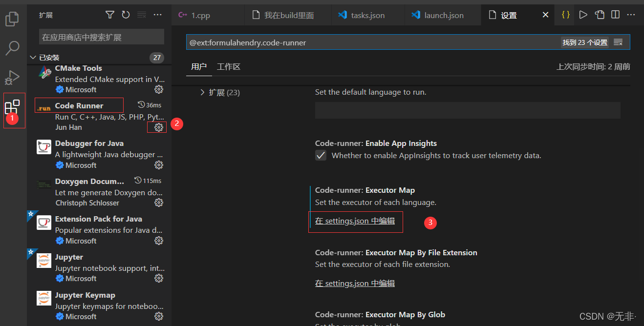Open Run and Debug view

(x=12, y=78)
